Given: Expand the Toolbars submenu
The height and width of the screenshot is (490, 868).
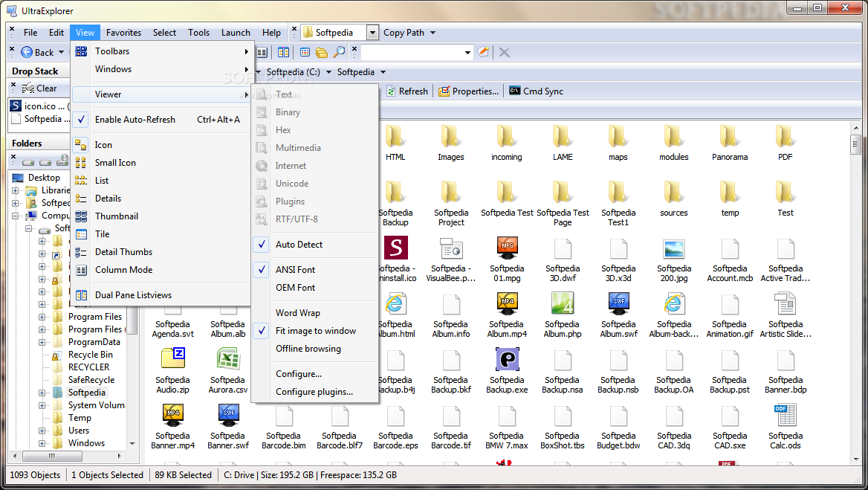Looking at the screenshot, I should tap(162, 51).
